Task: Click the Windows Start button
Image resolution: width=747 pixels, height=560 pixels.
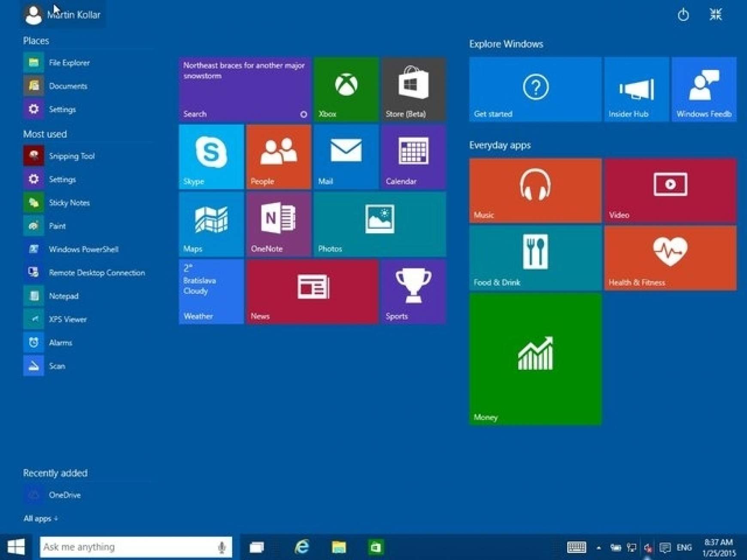Action: (x=16, y=547)
